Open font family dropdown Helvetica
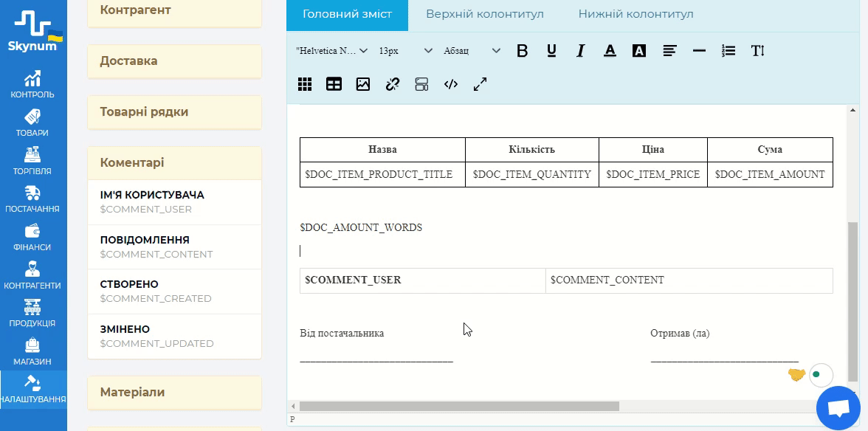This screenshot has width=868, height=431. (332, 51)
